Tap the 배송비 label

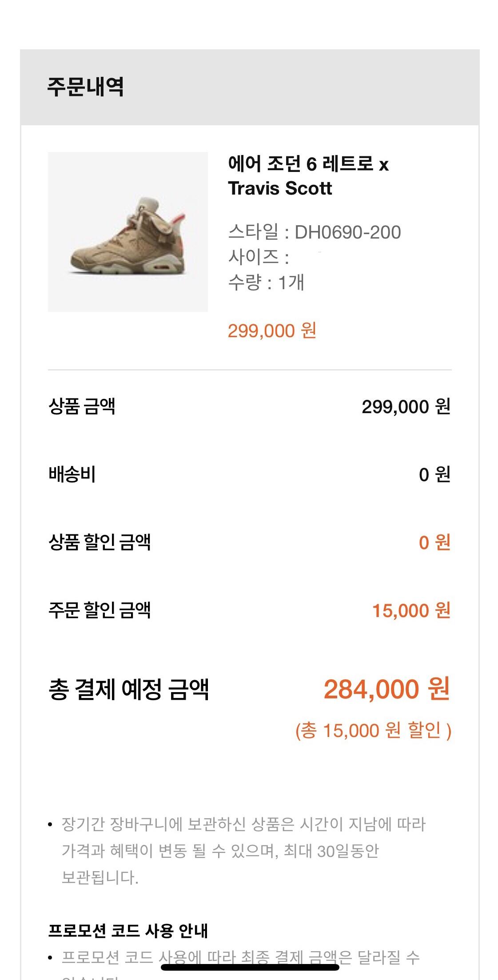point(72,474)
